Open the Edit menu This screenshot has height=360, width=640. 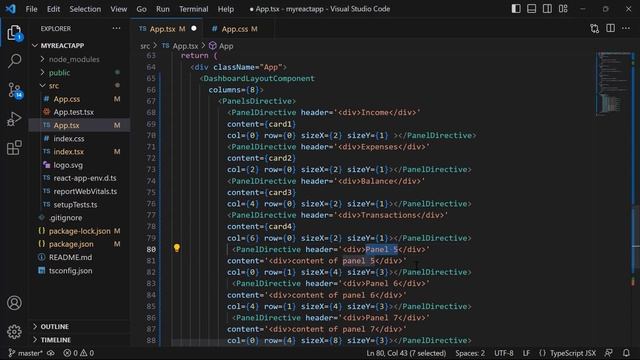[x=53, y=9]
